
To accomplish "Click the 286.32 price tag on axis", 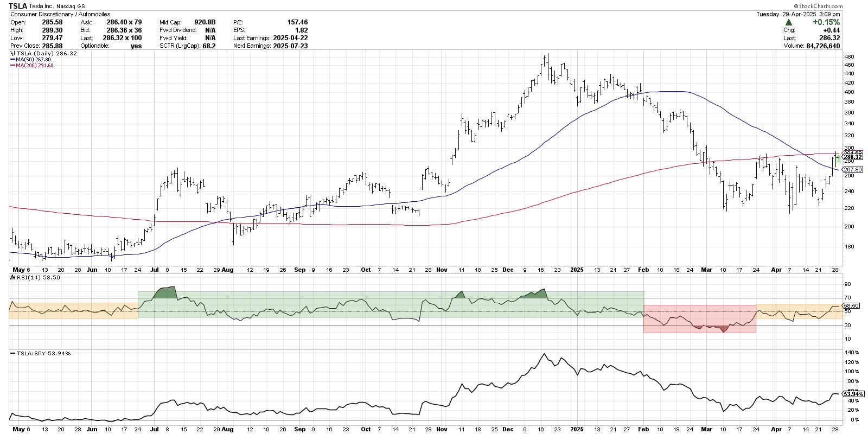I will click(853, 157).
